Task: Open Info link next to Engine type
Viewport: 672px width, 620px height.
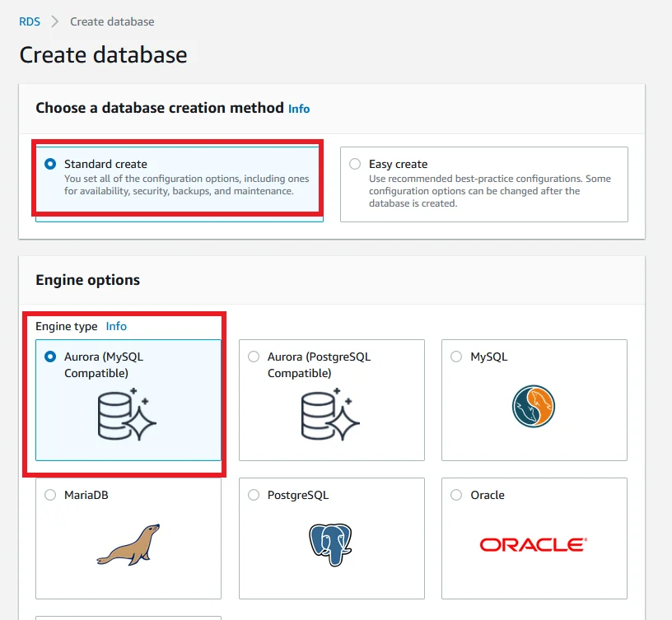Action: [x=116, y=327]
